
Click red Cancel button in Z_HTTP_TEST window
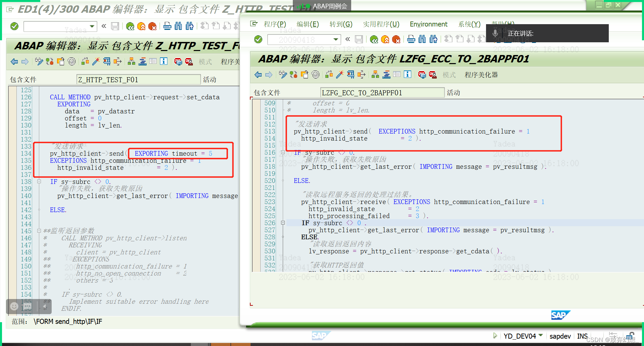[x=152, y=26]
